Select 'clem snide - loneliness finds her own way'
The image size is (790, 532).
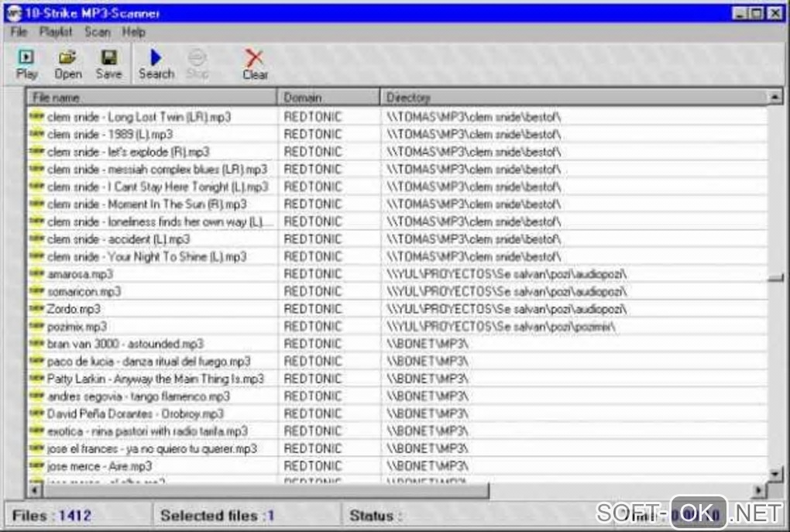(160, 221)
